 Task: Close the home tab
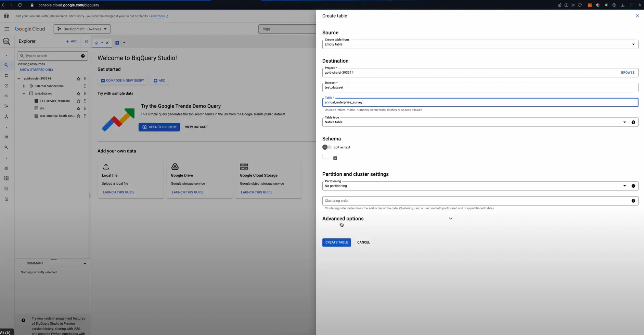point(107,43)
